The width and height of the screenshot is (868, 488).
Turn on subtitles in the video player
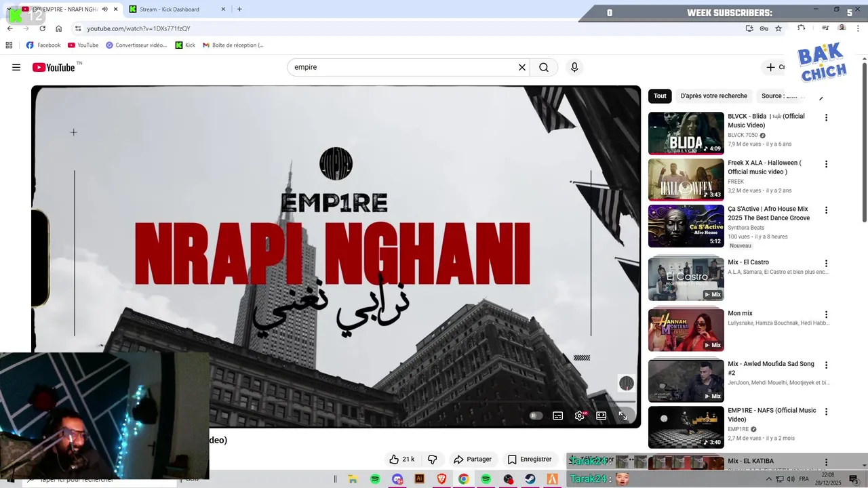557,415
